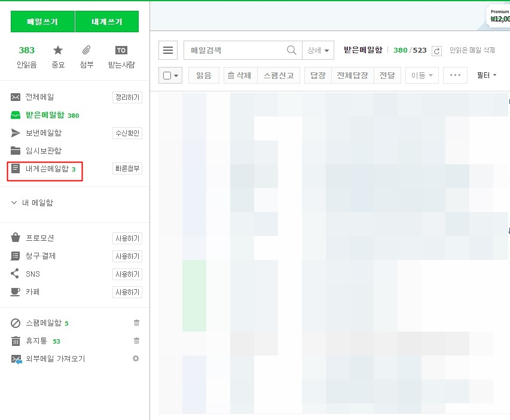Open external mail settings gear icon
Image resolution: width=510 pixels, height=420 pixels.
tap(136, 358)
